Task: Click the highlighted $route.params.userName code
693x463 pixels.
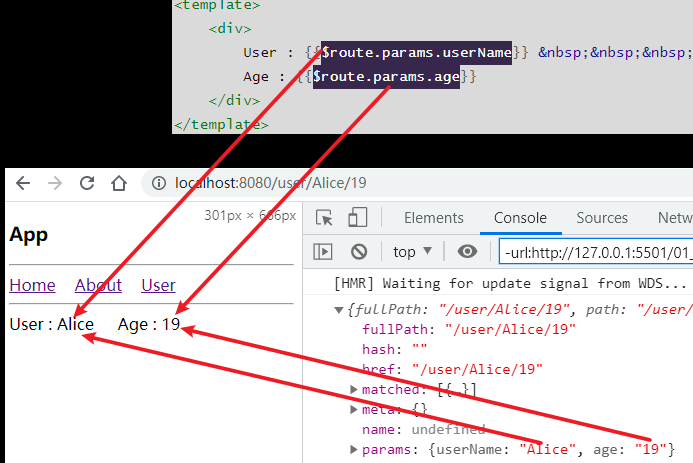Action: [416, 53]
